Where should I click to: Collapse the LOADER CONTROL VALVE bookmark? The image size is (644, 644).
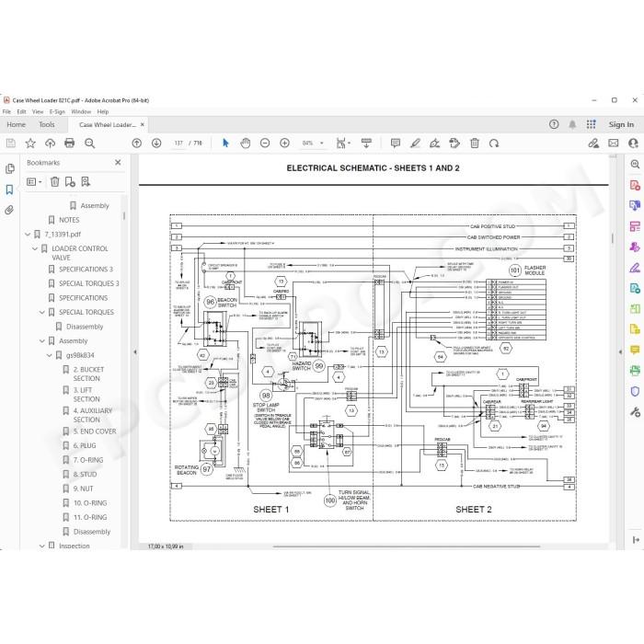click(35, 248)
